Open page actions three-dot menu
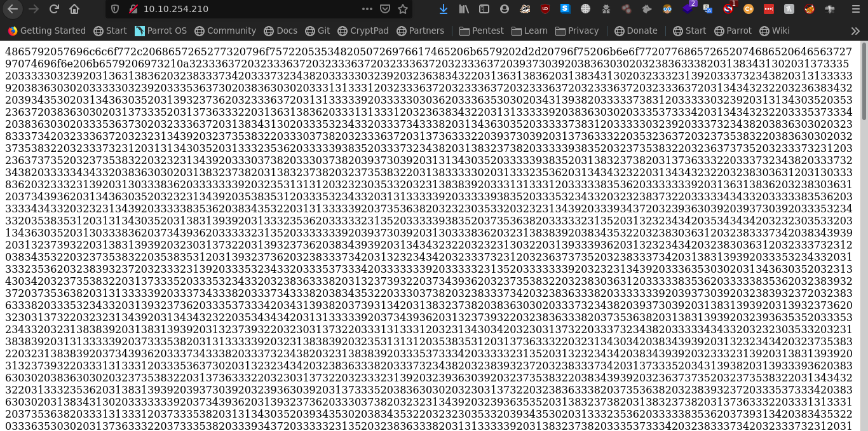This screenshot has width=868, height=431. [367, 9]
